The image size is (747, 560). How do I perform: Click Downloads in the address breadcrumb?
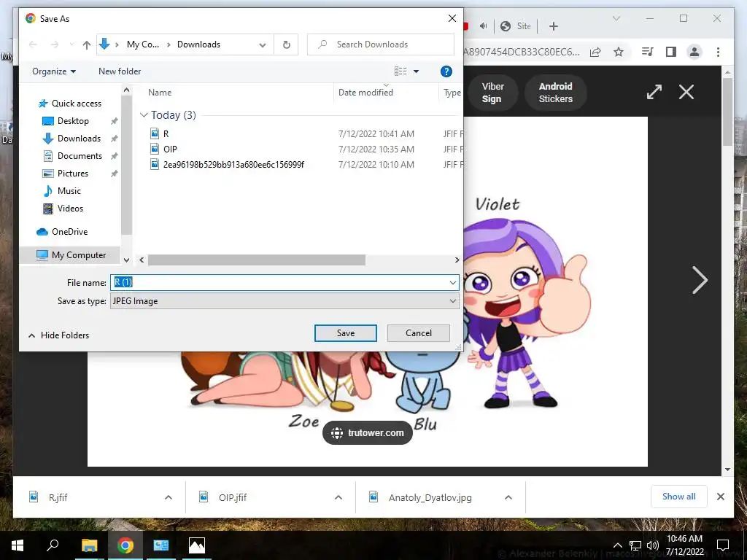pos(198,44)
